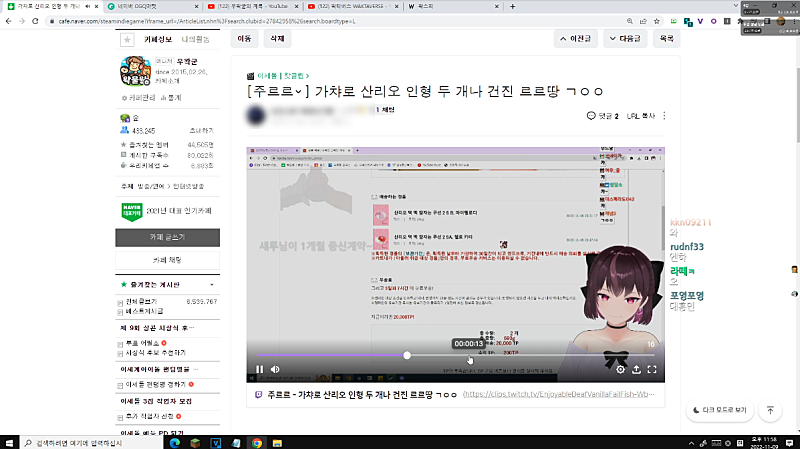Open 카페 채팅 chat button
The width and height of the screenshot is (800, 449).
pyautogui.click(x=167, y=260)
